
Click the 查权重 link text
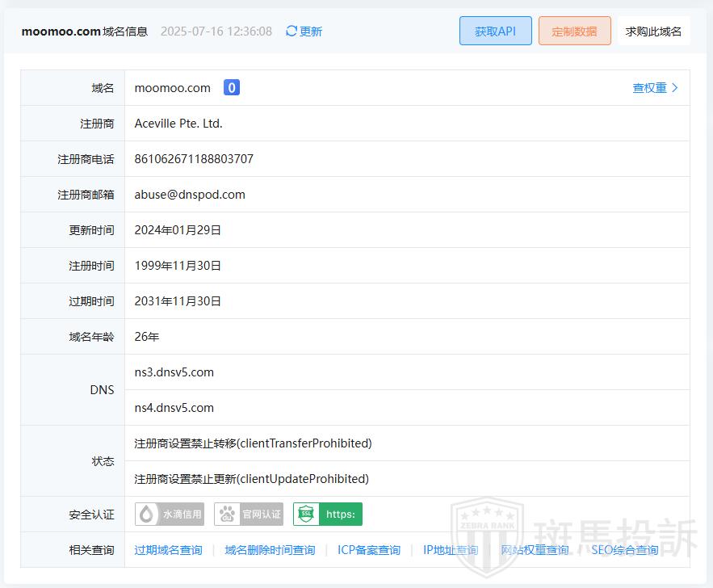pyautogui.click(x=649, y=88)
